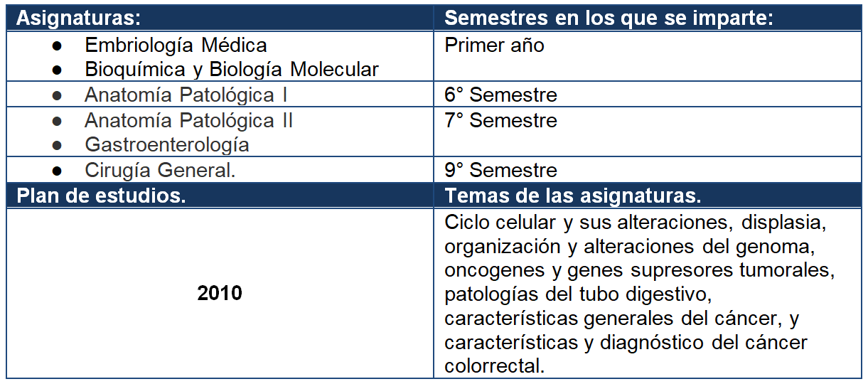The image size is (868, 384).
Task: Click the "Plan de estudios." header
Action: coord(101,196)
